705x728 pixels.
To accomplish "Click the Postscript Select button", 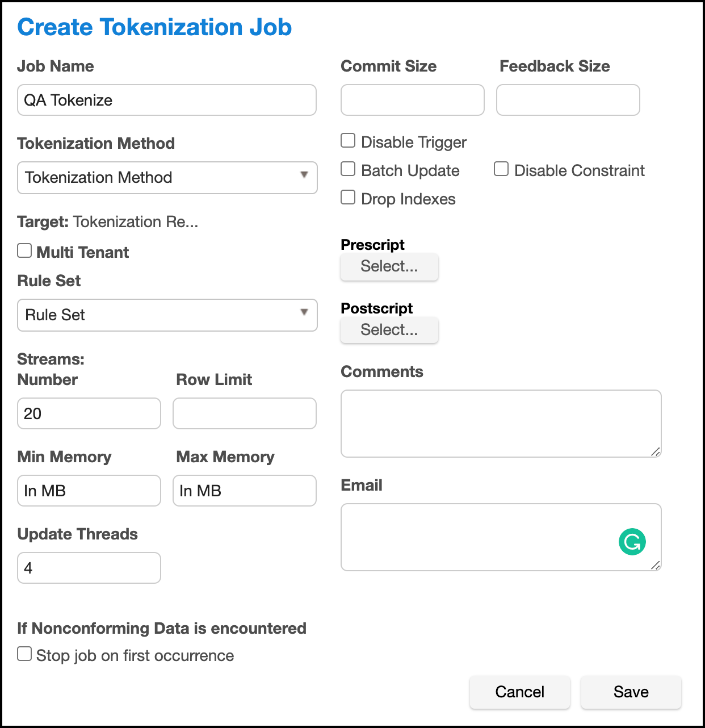I will 389,330.
